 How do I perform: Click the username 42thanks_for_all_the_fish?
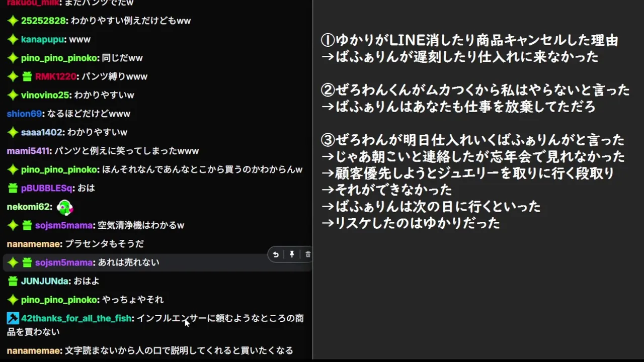tap(76, 318)
